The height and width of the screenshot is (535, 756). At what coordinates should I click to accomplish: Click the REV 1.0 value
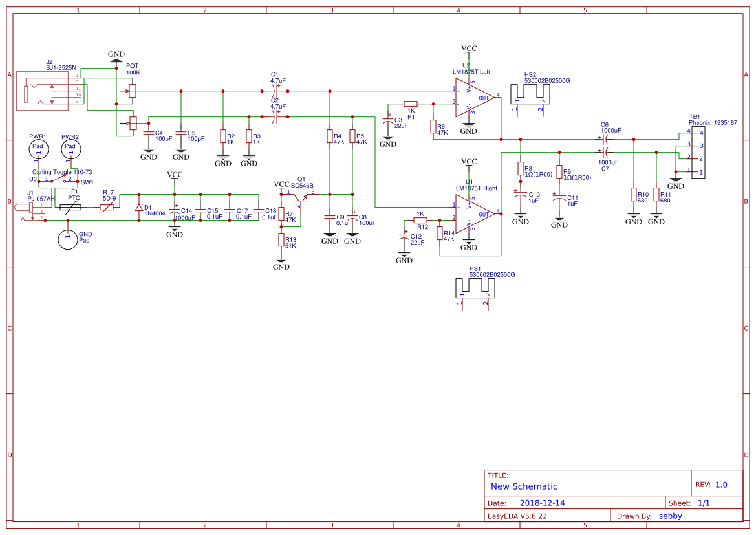pos(721,485)
